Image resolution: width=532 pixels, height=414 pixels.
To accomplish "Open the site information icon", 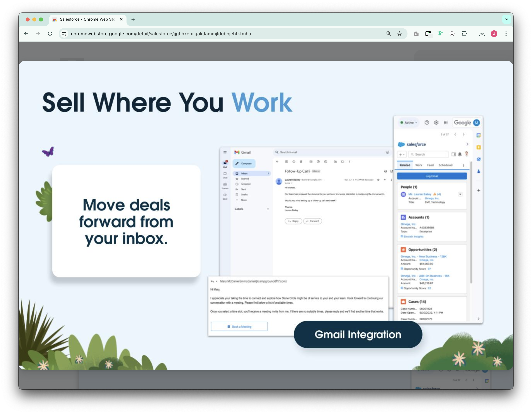I will coord(64,34).
